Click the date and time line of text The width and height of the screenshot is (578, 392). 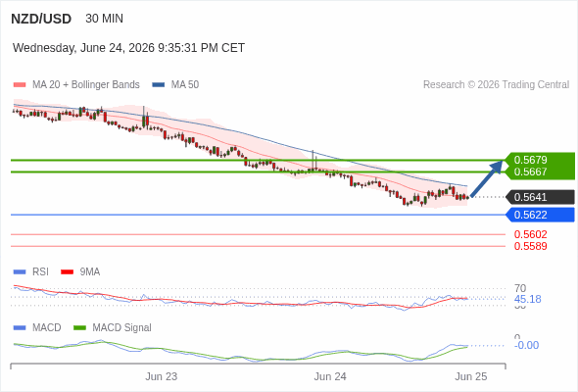pyautogui.click(x=128, y=48)
